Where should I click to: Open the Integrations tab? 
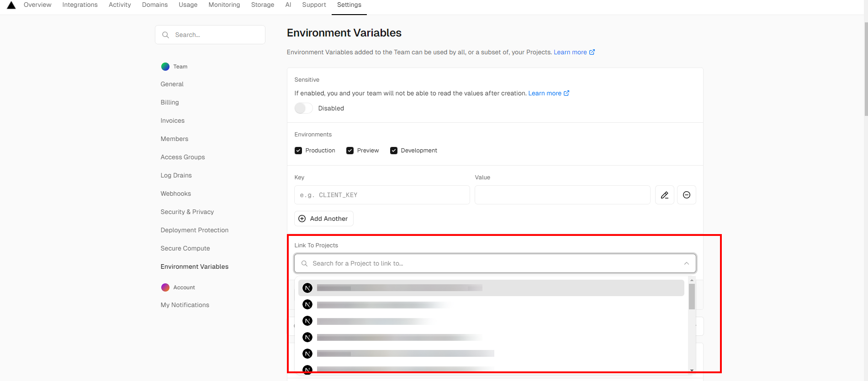80,5
